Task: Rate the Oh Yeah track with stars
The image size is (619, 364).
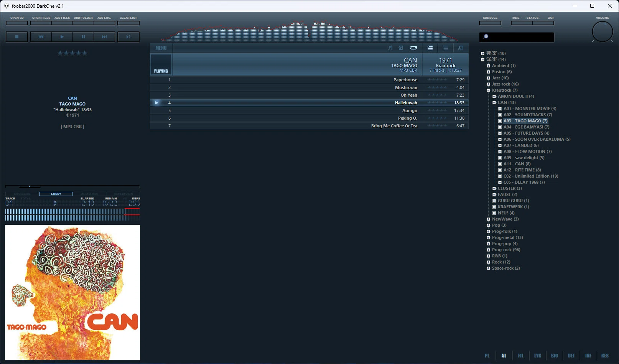Action: (437, 95)
